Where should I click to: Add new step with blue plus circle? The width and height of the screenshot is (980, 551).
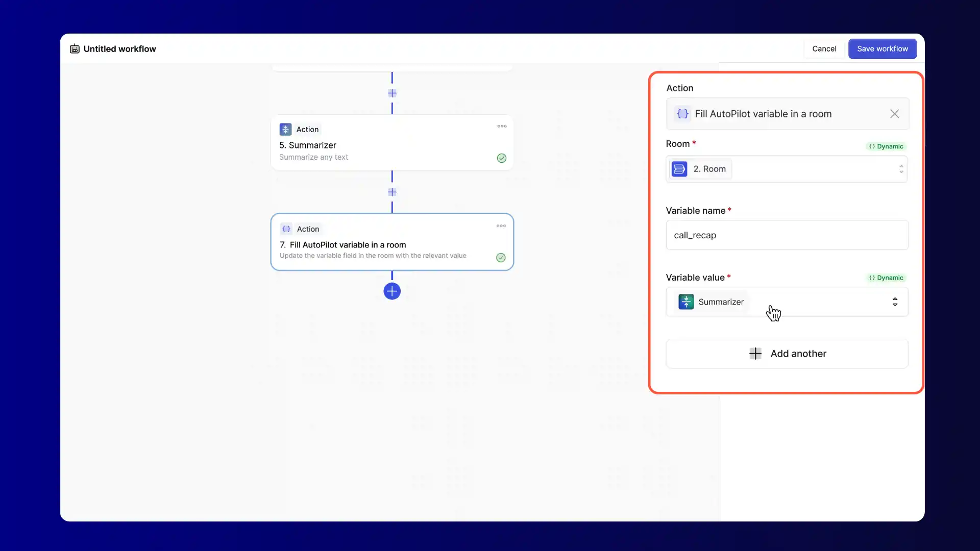tap(392, 291)
